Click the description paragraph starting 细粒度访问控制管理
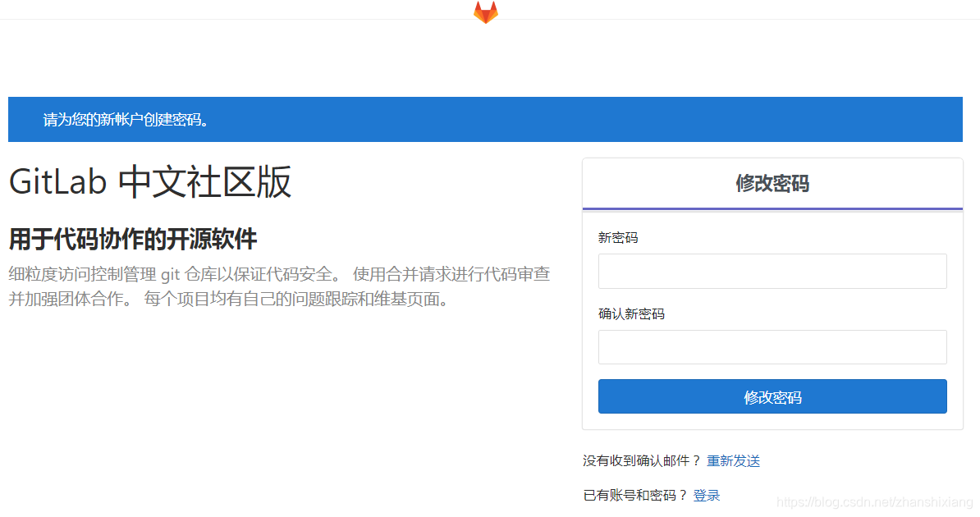This screenshot has width=980, height=517. point(279,287)
